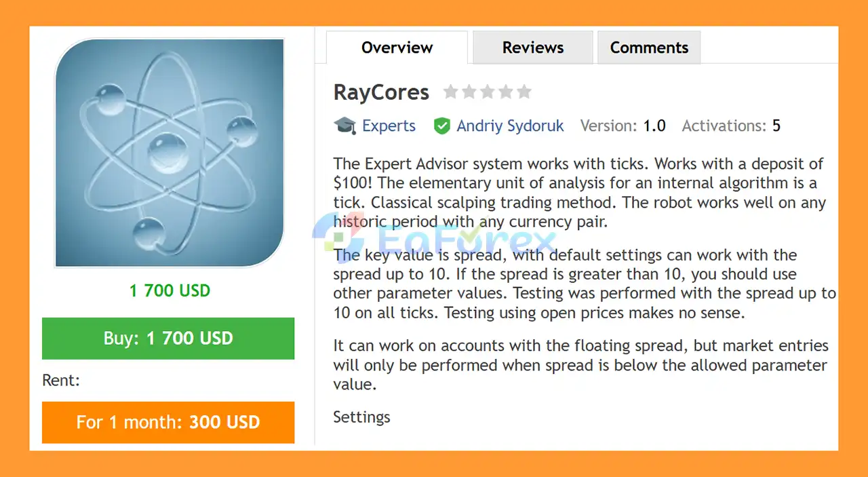Screen dimensions: 868x477
Task: Click the green verified checkmark badge
Action: pyautogui.click(x=442, y=126)
